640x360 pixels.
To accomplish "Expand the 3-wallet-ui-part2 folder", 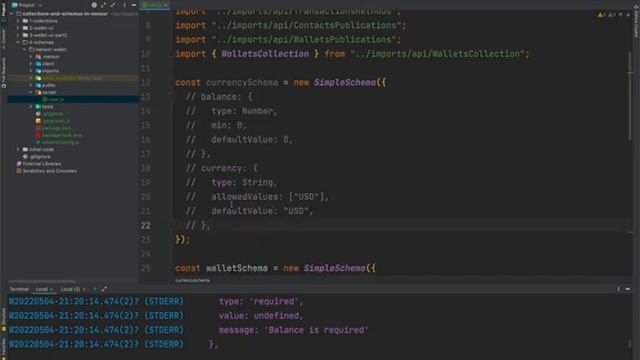I will (18, 35).
